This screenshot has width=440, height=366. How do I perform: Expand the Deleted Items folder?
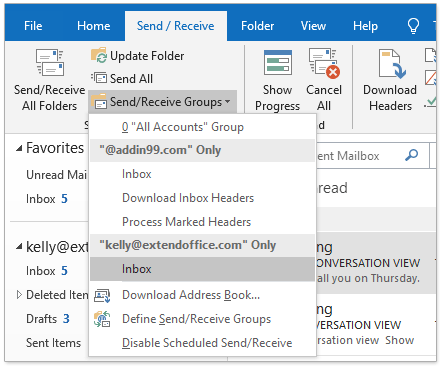tap(19, 295)
